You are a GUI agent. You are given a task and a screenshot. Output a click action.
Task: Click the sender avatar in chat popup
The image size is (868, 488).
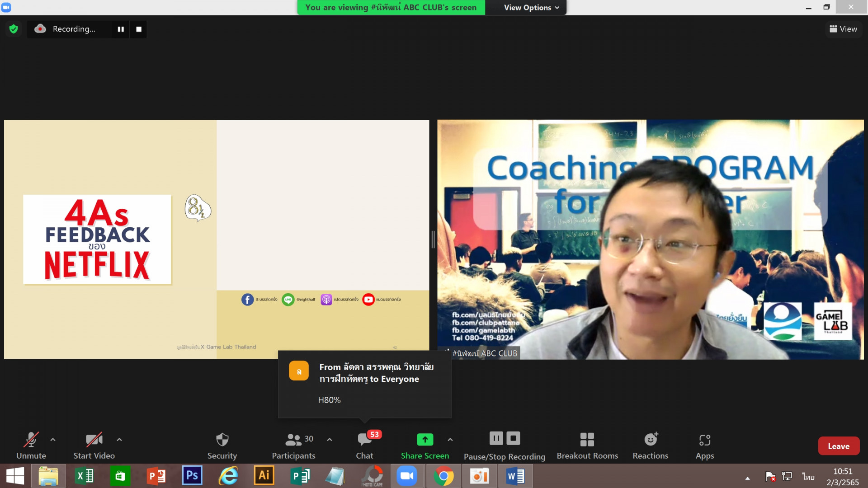point(299,371)
